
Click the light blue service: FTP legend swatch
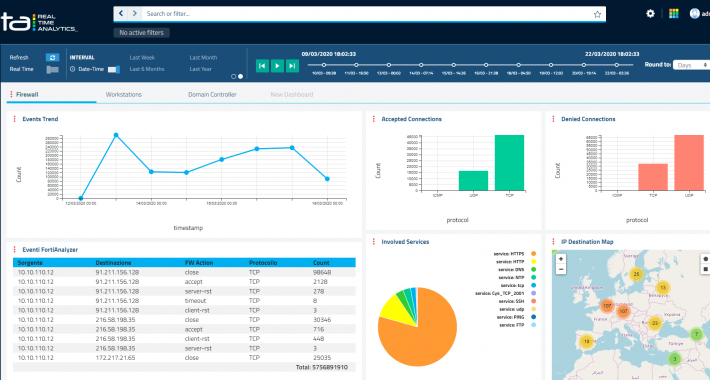[533, 325]
